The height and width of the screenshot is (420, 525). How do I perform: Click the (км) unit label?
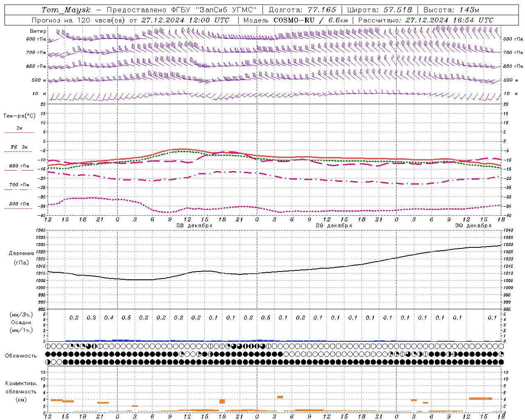point(21,399)
